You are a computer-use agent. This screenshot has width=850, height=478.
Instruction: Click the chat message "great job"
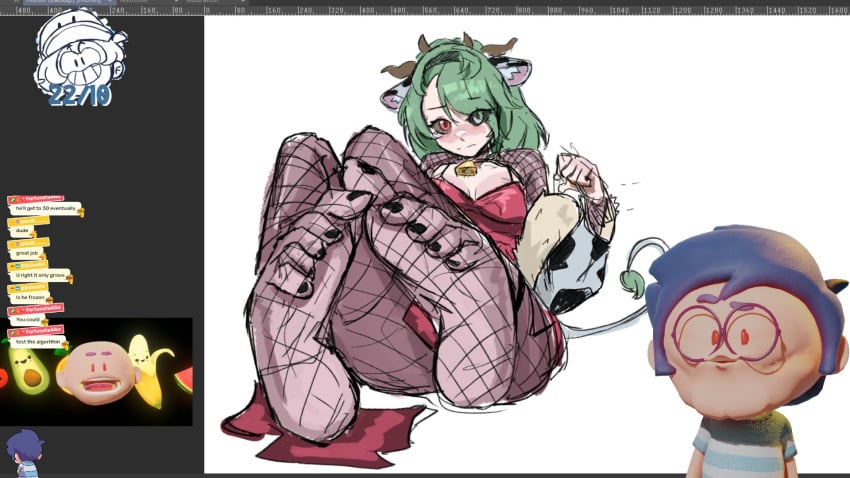coord(27,253)
